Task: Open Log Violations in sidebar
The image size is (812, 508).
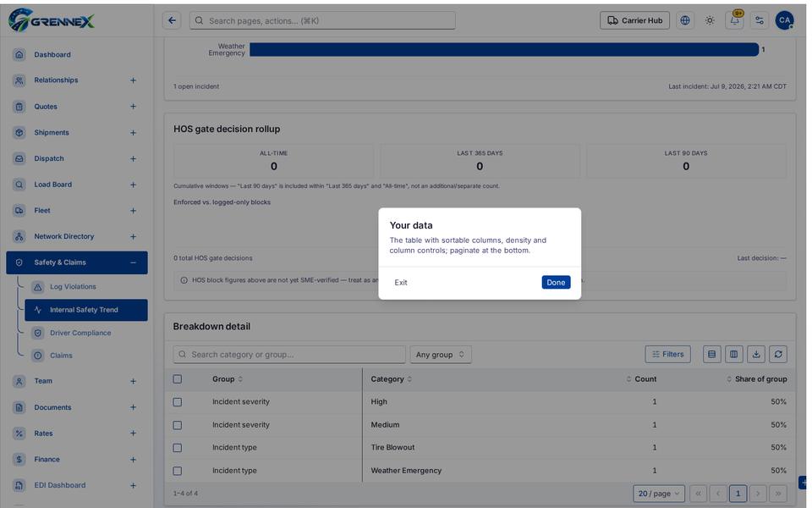Action: tap(73, 287)
